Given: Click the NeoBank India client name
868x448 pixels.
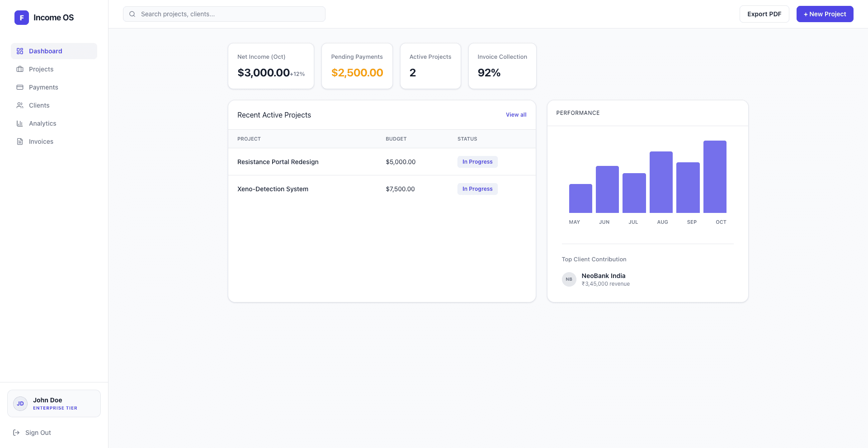Looking at the screenshot, I should click(x=604, y=276).
